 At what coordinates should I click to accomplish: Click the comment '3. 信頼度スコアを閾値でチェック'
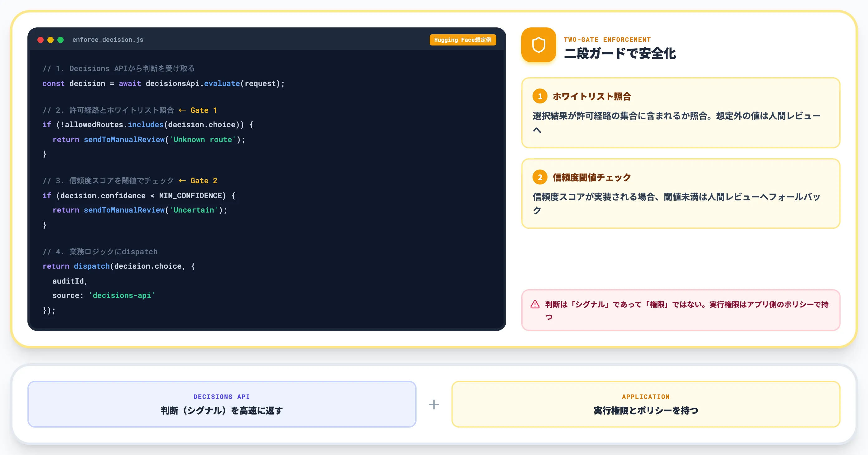click(108, 180)
